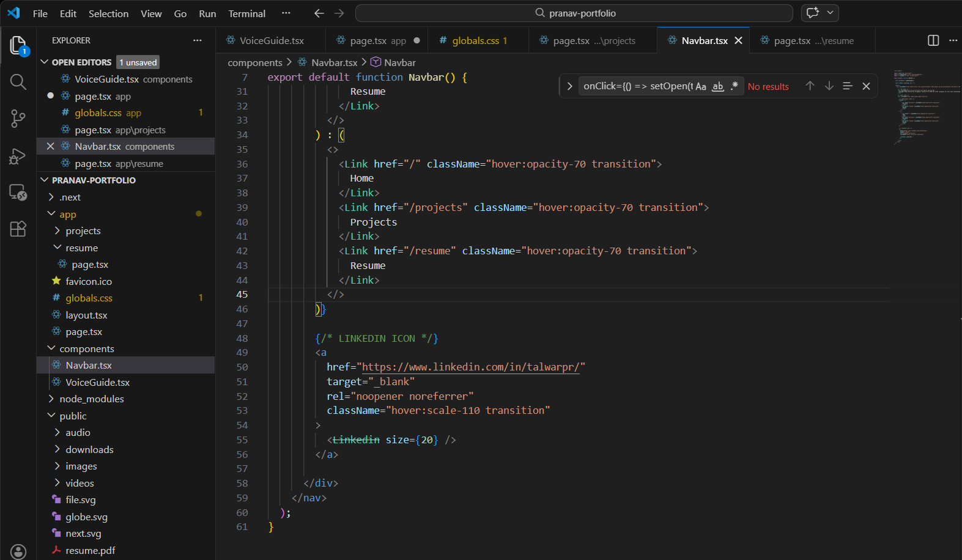Go to next match in find widget
962x560 pixels.
click(829, 86)
